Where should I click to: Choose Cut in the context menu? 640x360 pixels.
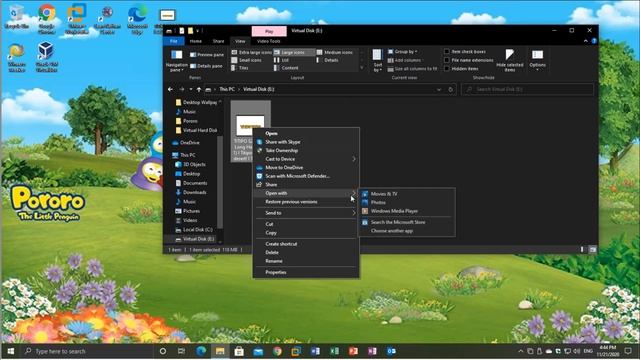click(x=306, y=224)
